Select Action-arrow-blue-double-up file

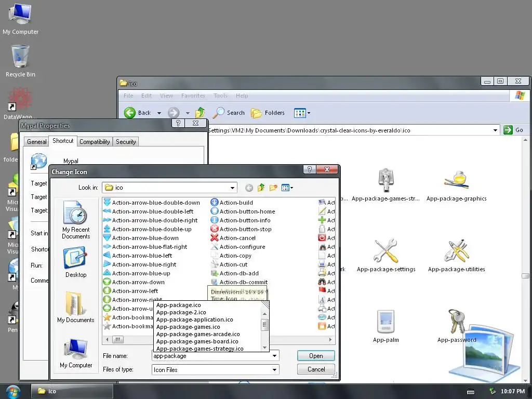point(148,229)
